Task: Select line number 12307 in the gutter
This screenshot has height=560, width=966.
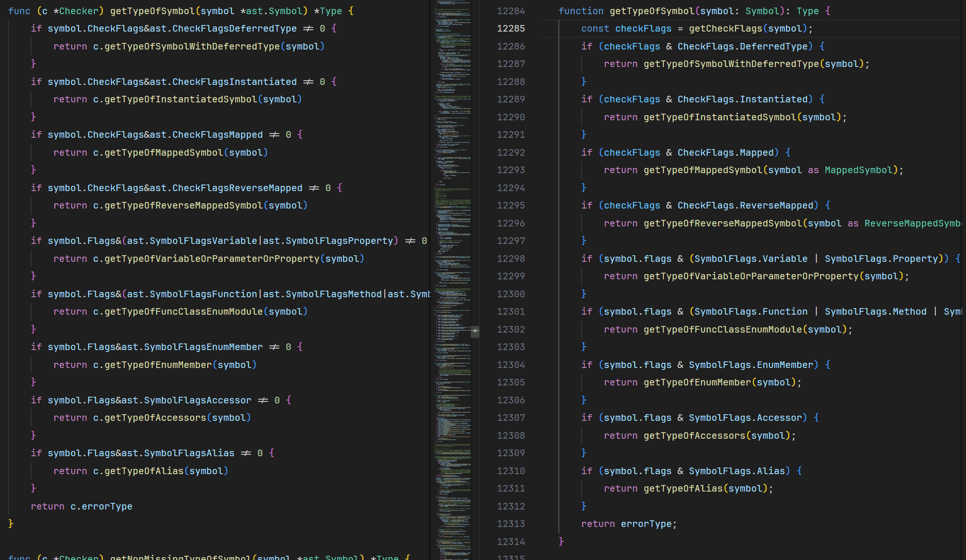Action: (x=511, y=418)
